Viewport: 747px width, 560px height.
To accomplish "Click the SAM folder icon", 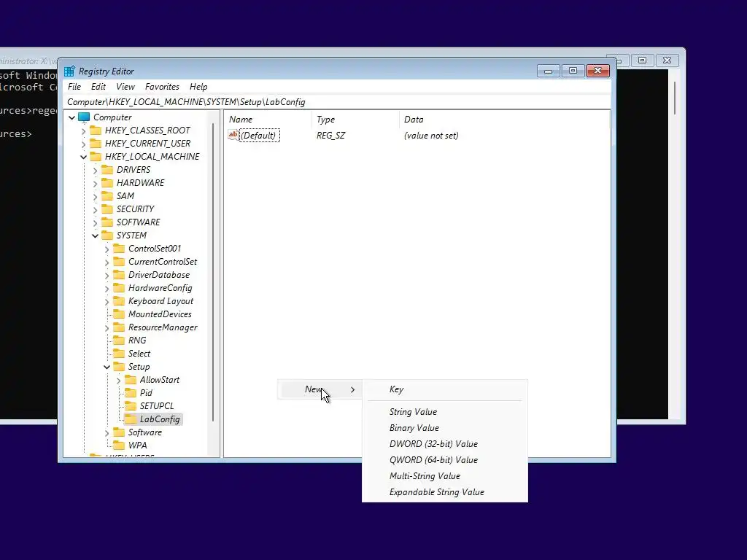I will 107,196.
